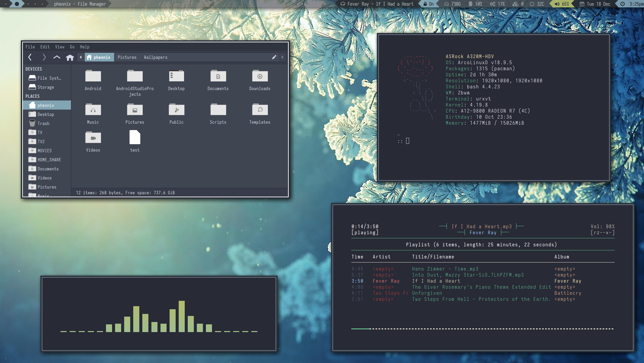The width and height of the screenshot is (644, 363).
Task: Open the Videos folder icon in main pane
Action: (93, 142)
